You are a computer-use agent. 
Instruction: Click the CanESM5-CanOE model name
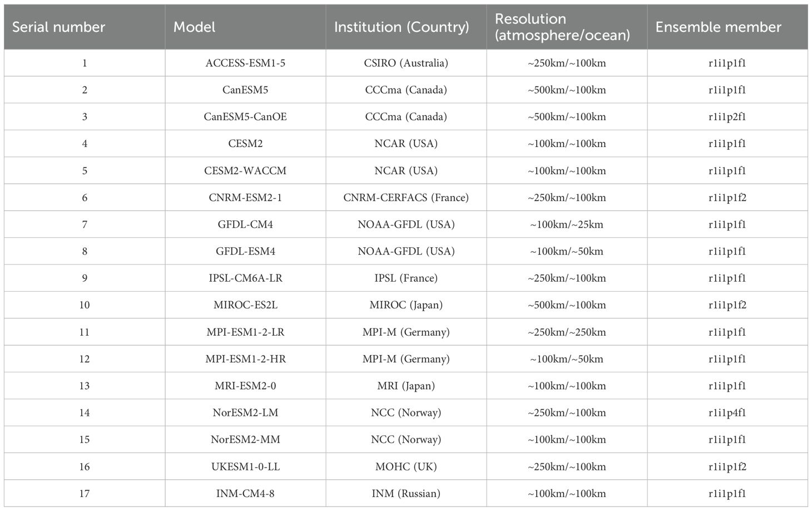[245, 117]
